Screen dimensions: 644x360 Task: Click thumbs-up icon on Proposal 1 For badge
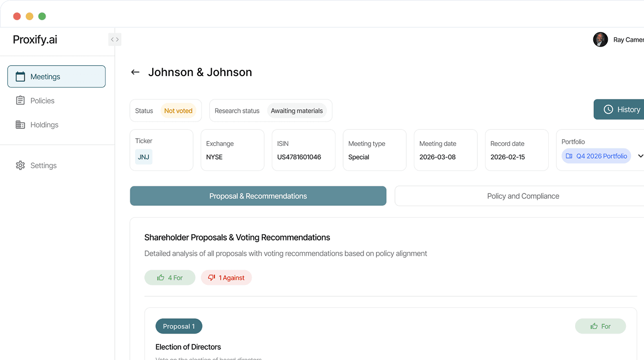(x=594, y=326)
